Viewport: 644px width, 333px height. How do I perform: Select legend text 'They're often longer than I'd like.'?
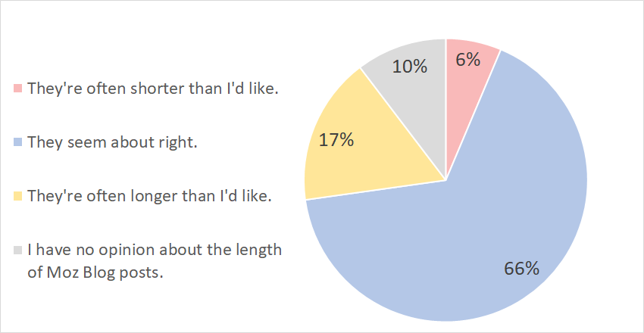tap(150, 195)
